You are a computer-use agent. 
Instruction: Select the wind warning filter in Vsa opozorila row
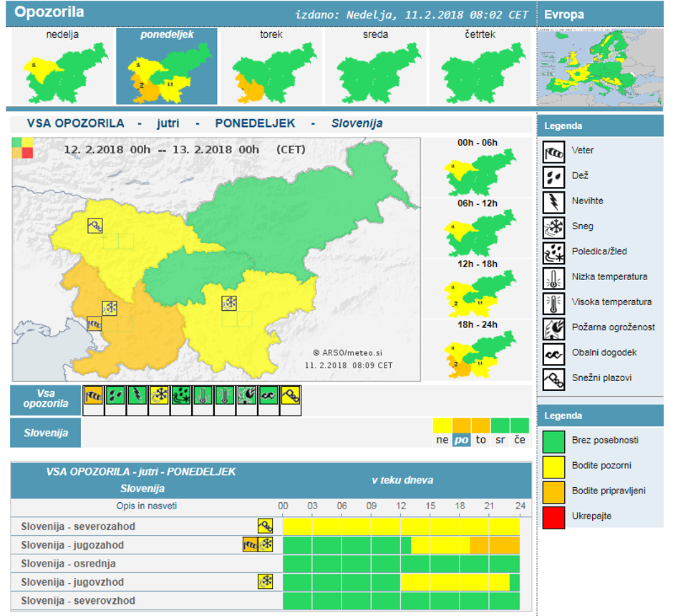tap(94, 396)
